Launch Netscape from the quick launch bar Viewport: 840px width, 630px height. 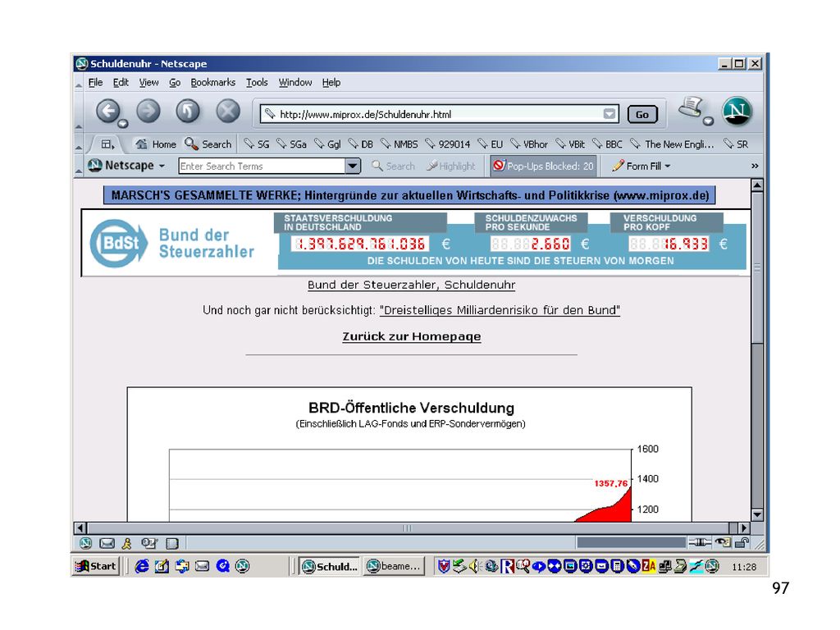point(243,566)
